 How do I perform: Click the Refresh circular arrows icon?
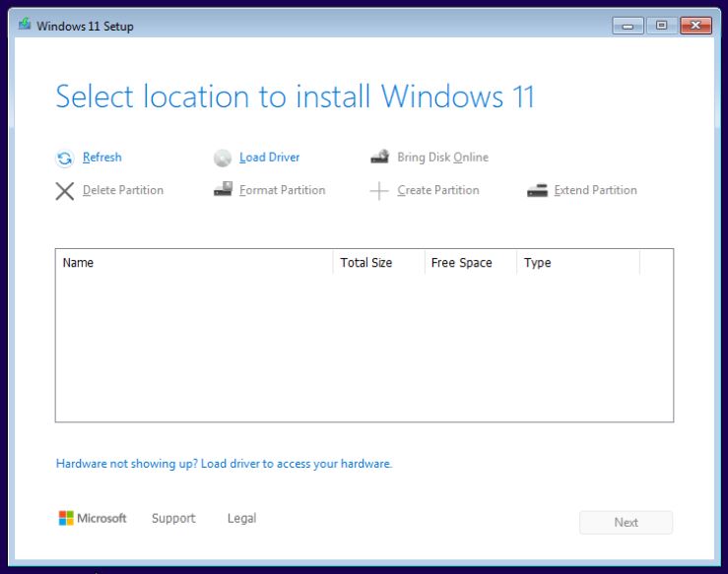(x=65, y=159)
